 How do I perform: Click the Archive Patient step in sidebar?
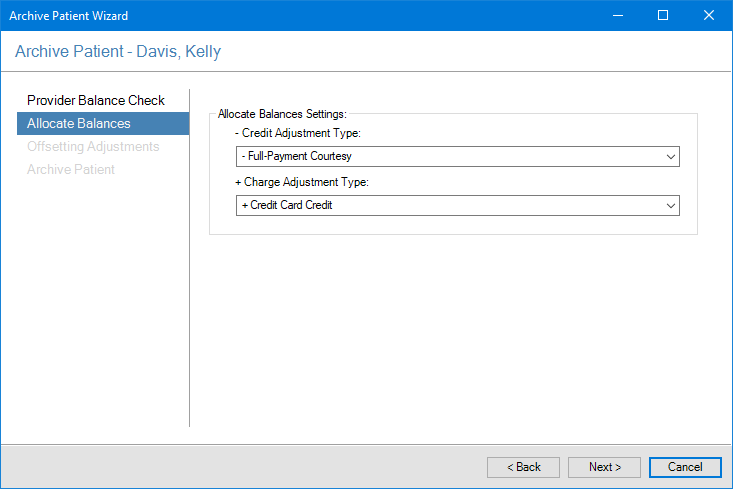pyautogui.click(x=71, y=170)
